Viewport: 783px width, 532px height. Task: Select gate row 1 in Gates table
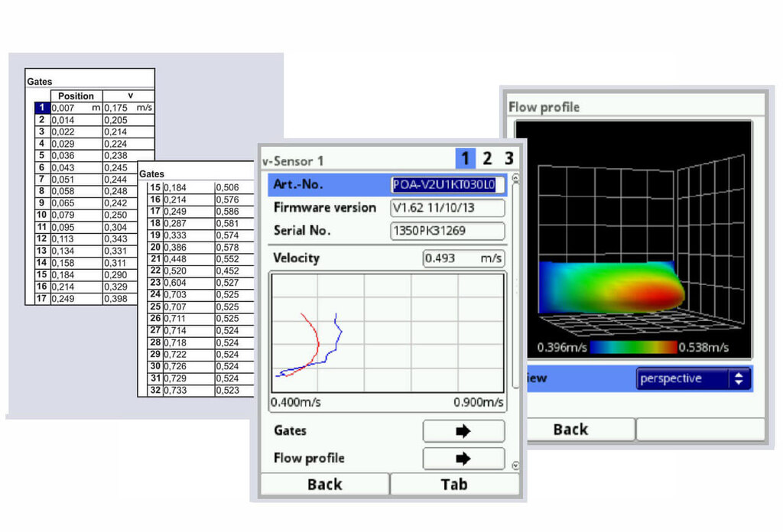(42, 109)
